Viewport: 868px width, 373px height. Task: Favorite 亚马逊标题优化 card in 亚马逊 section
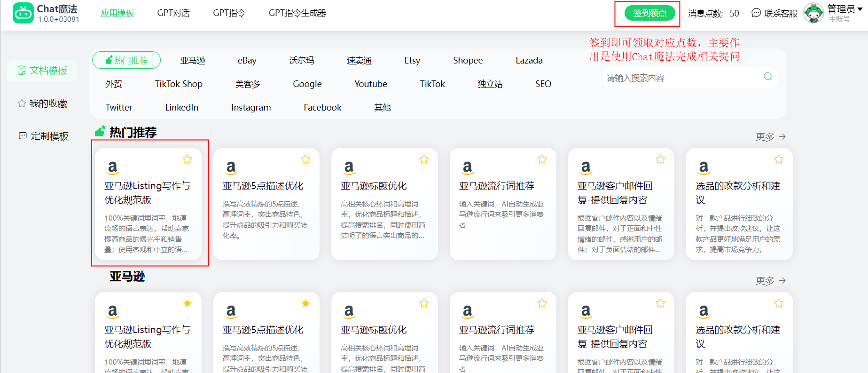[x=424, y=303]
